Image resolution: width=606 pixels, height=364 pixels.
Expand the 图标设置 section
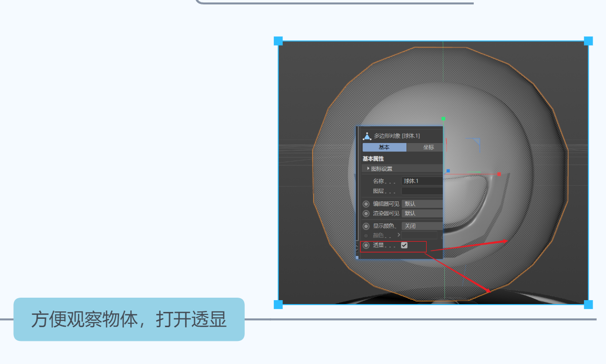coord(369,168)
